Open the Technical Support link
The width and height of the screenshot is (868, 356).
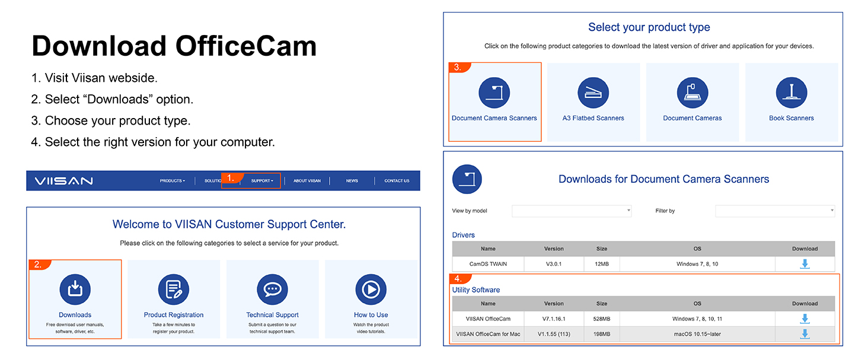(272, 315)
